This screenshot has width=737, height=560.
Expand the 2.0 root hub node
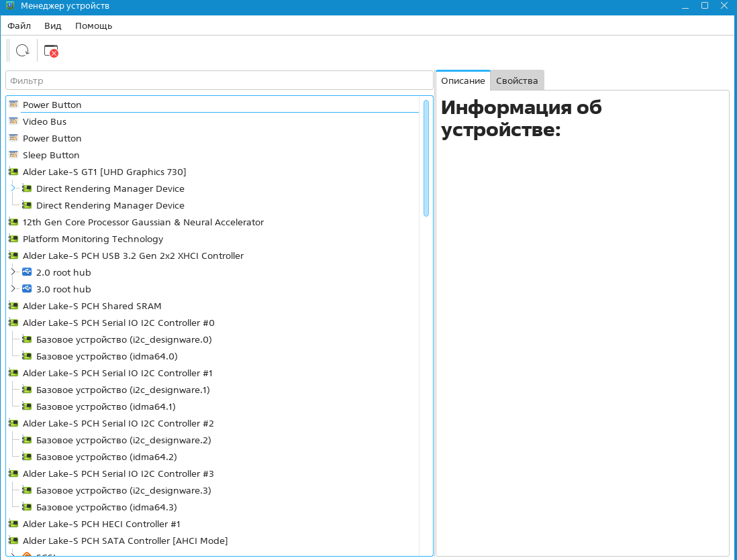pos(13,272)
